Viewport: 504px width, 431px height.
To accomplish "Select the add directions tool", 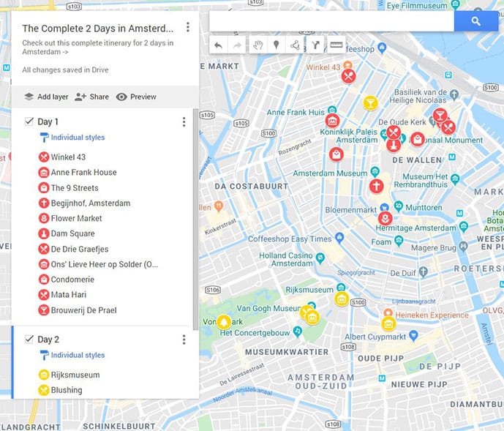I will click(316, 45).
